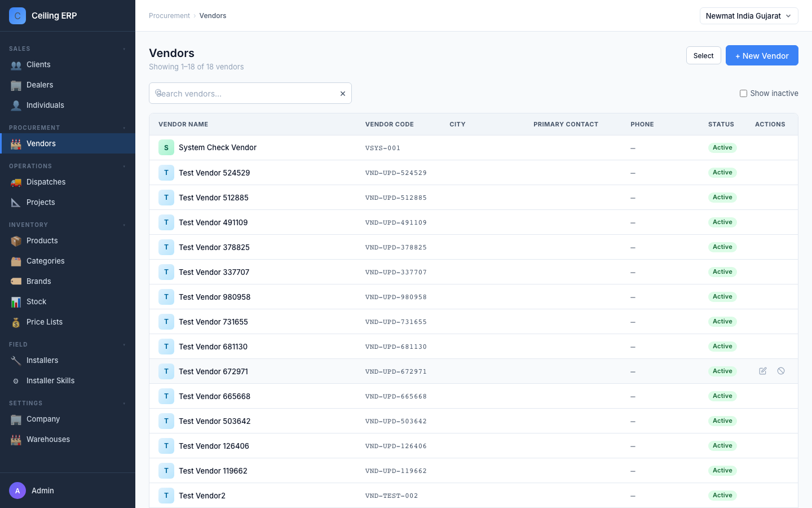Viewport: 812px width, 508px height.
Task: Open Dispatches in the sidebar
Action: (68, 182)
